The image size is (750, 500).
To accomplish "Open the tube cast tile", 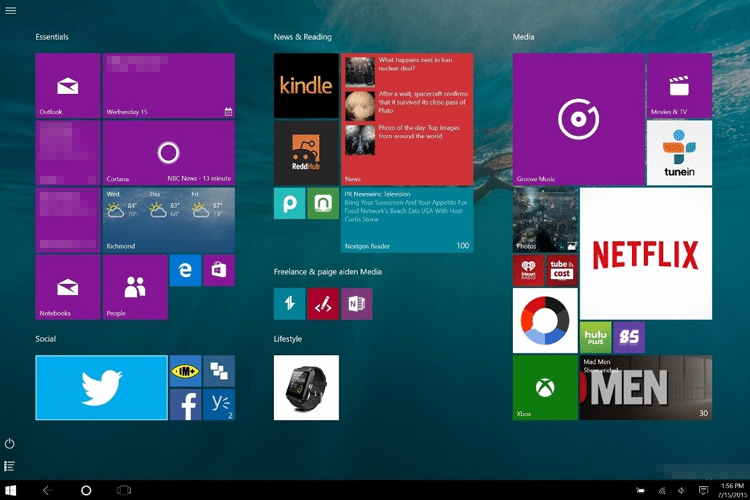I will [x=562, y=270].
